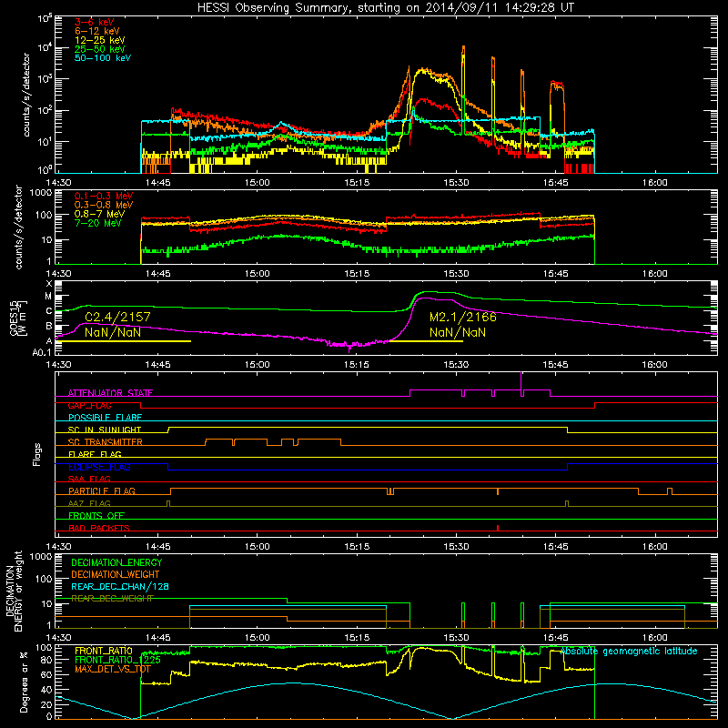Select the ATTENUATOR_STATE flag label
This screenshot has height=728, width=728.
(110, 393)
